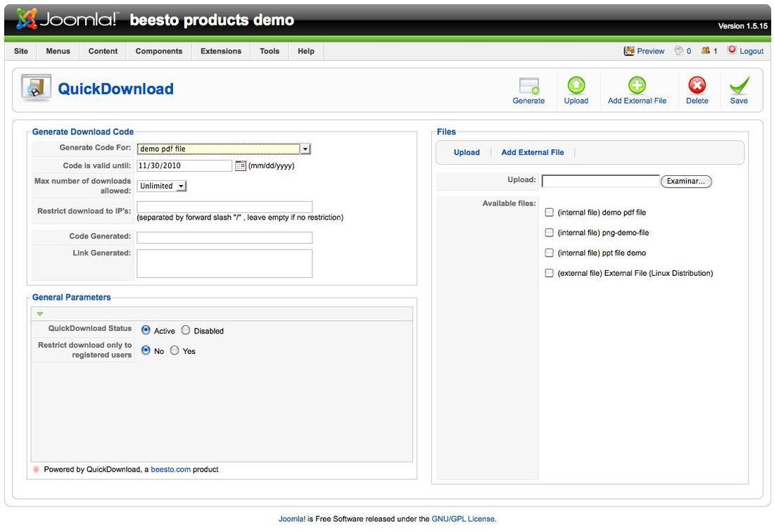Screen dimensions: 774x532
Task: Click the Code is valid until date field
Action: click(x=184, y=166)
